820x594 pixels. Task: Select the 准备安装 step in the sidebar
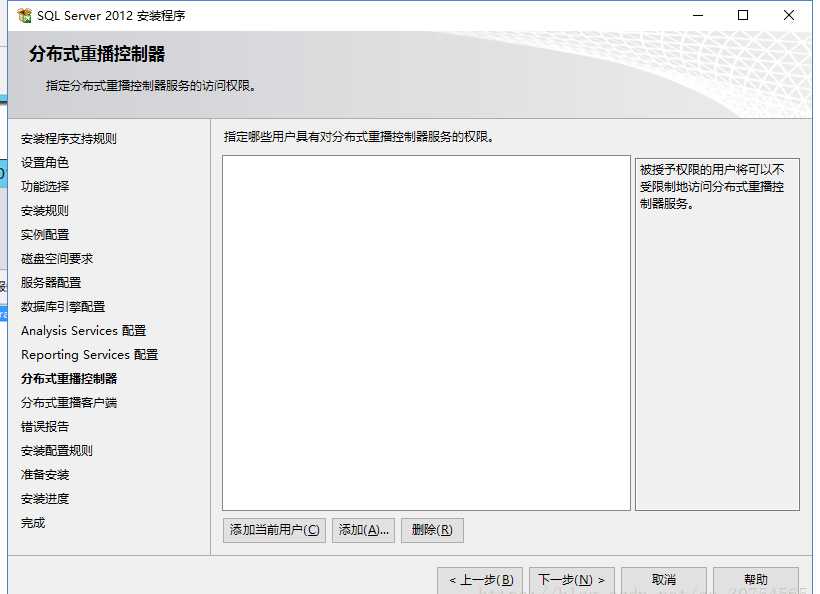(45, 475)
